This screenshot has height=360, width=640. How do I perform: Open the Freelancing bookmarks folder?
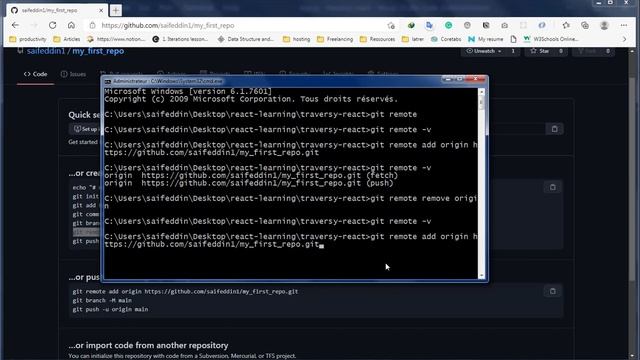[x=335, y=39]
